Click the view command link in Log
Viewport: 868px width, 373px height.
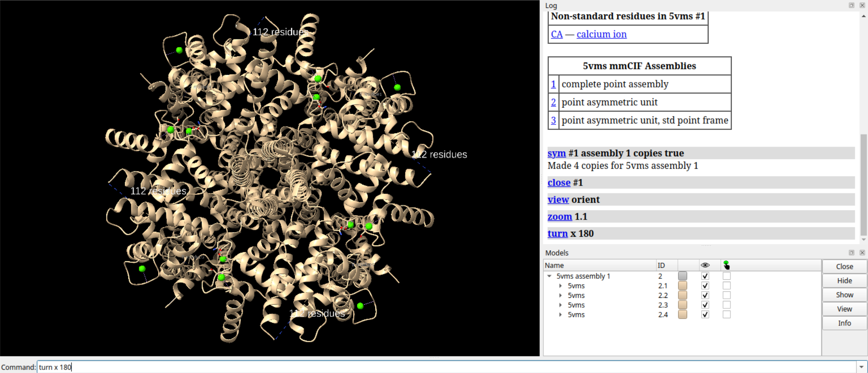click(558, 200)
